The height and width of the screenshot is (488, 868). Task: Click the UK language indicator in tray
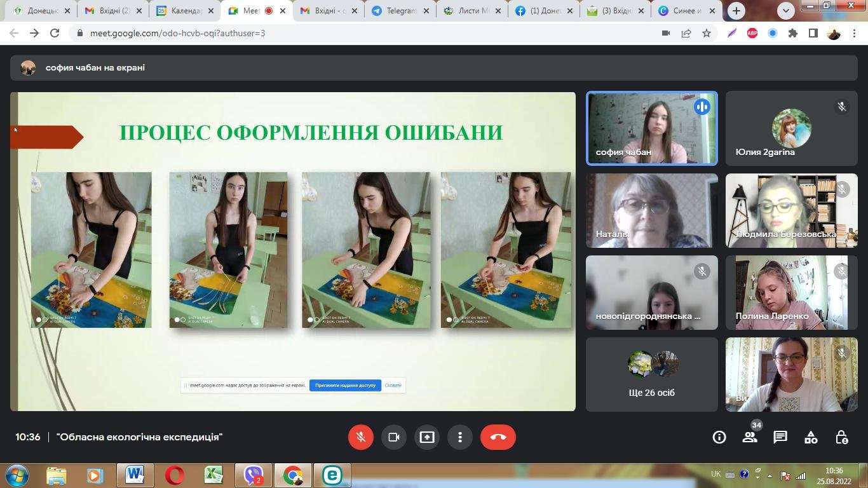coord(716,474)
